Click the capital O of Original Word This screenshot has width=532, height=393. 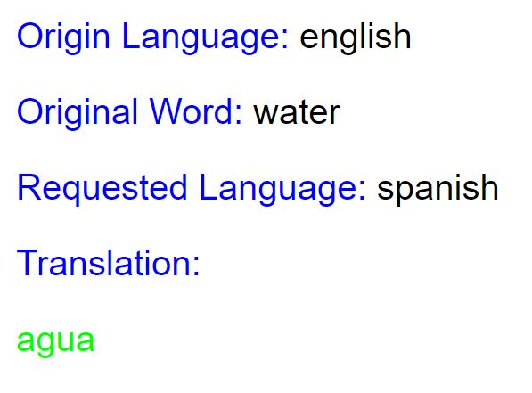pos(29,111)
